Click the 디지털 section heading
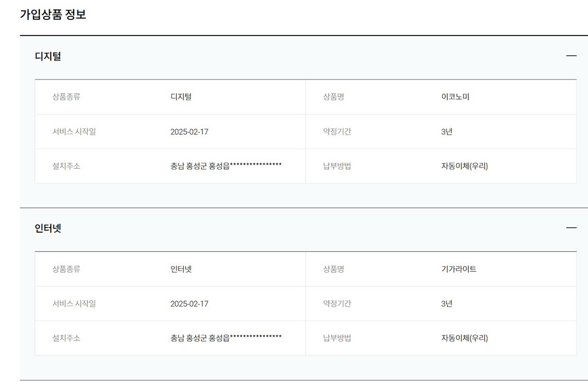Viewport: 588px width, 392px height. click(48, 56)
